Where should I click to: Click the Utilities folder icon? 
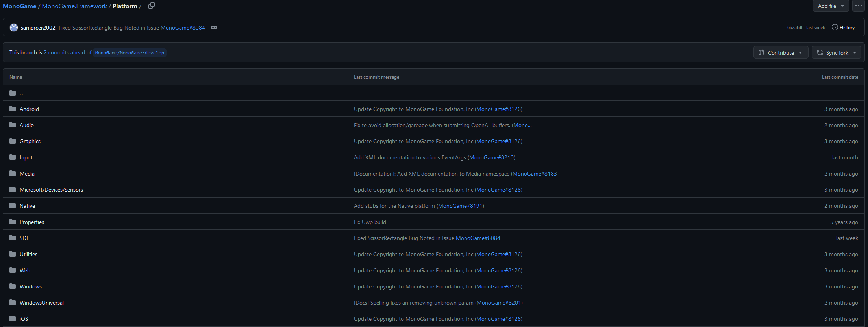13,254
